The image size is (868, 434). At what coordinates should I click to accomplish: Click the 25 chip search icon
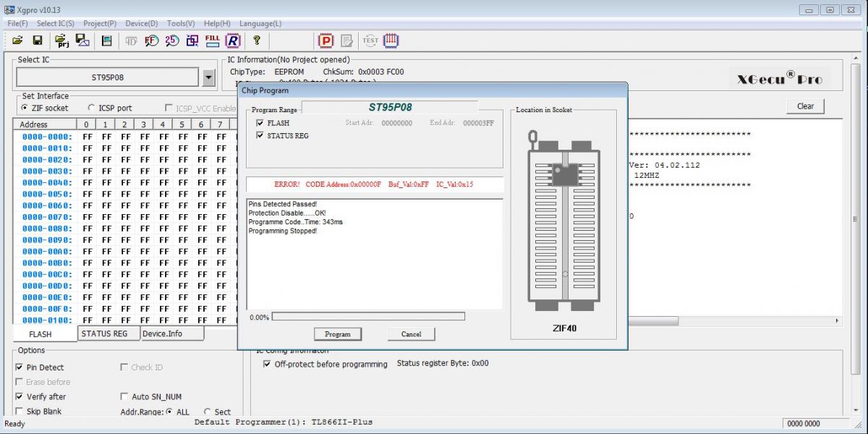coord(171,41)
